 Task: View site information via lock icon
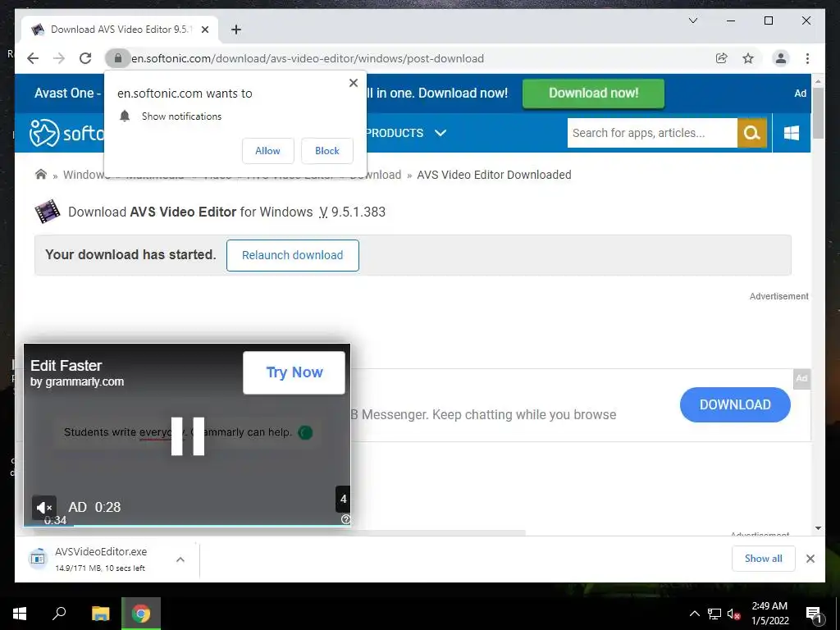click(118, 58)
